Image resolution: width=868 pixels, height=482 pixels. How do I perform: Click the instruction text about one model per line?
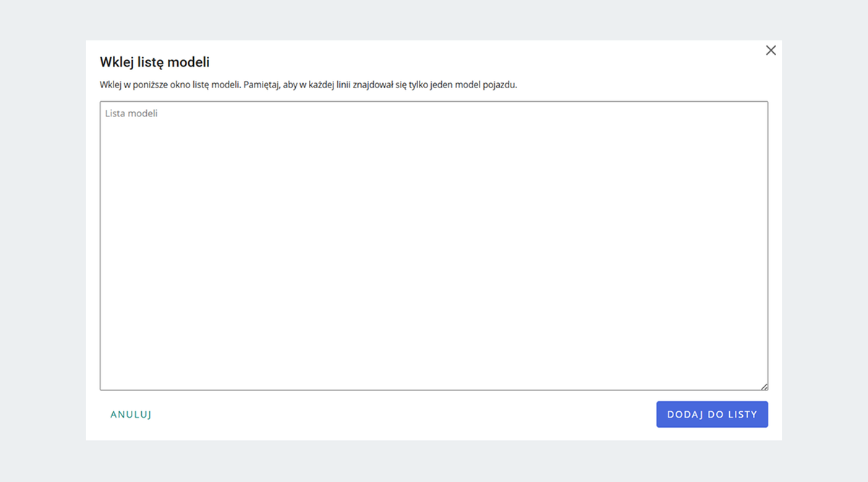pos(309,85)
